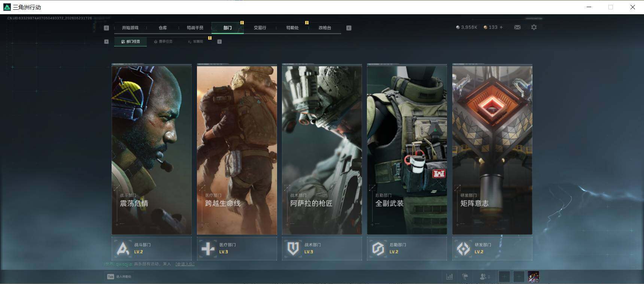Click the corner arrow icon on 跨越生命线 card
The height and width of the screenshot is (284, 644).
(x=202, y=187)
